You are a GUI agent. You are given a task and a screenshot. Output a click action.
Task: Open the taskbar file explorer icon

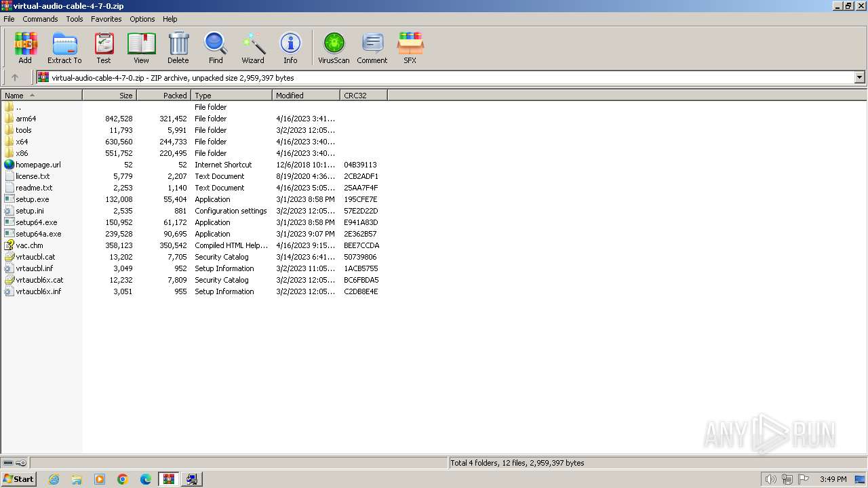[77, 479]
